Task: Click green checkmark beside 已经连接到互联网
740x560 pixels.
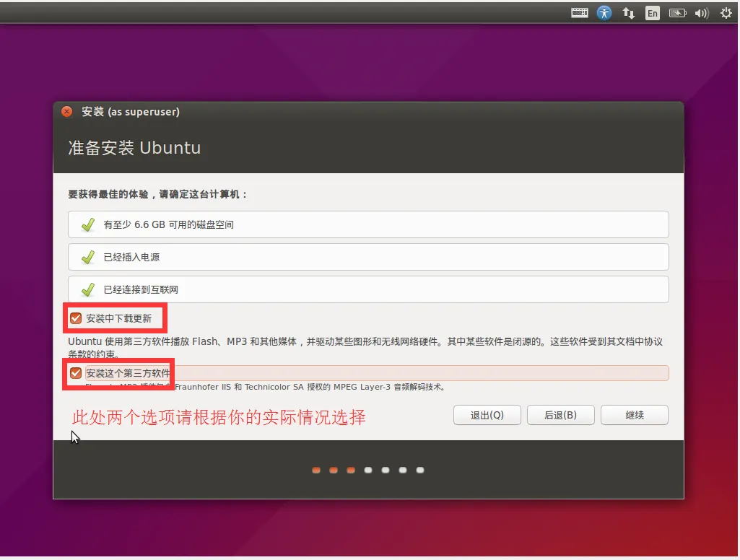Action: coord(87,289)
